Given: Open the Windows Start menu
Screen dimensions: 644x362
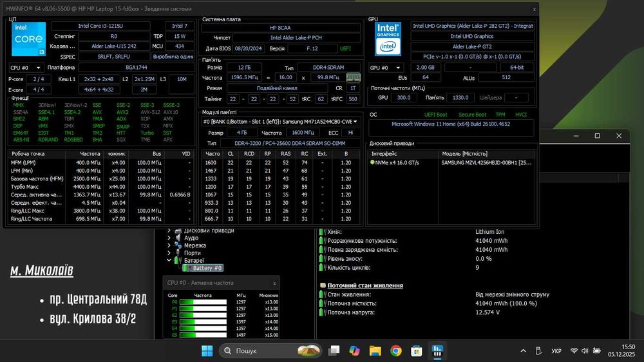Looking at the screenshot, I should pos(207,351).
